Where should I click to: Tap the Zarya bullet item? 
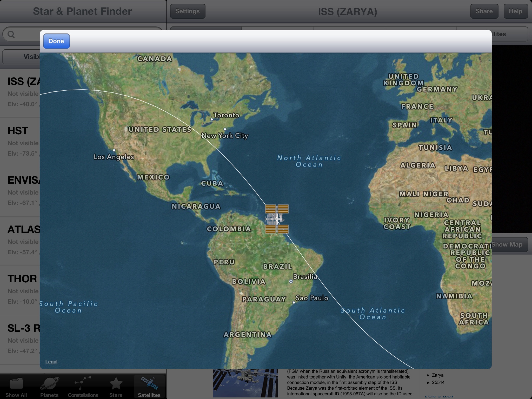pyautogui.click(x=438, y=375)
